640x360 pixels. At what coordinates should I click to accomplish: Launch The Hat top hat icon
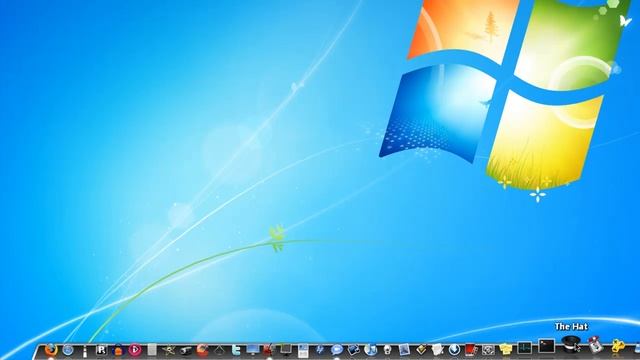[x=571, y=344]
